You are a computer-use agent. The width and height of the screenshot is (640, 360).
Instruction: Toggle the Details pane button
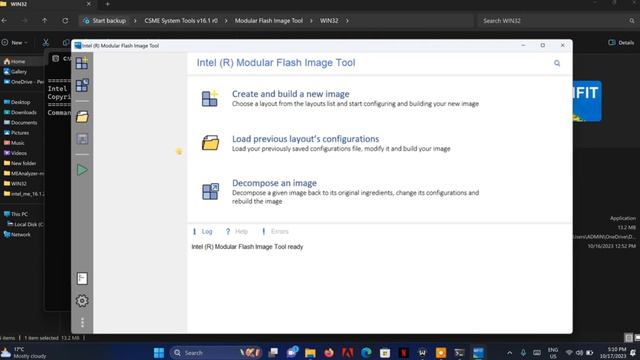(x=621, y=42)
